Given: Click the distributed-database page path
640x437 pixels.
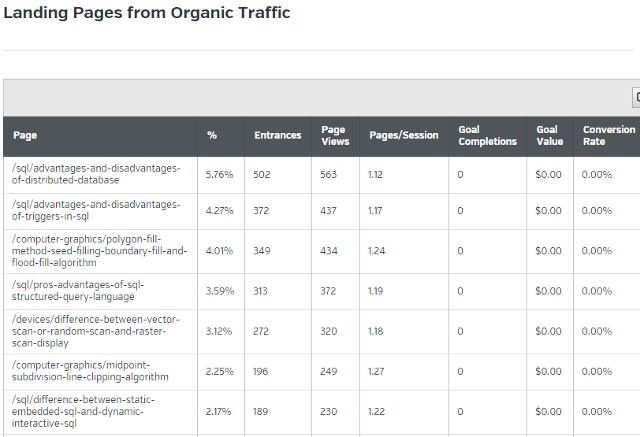Looking at the screenshot, I should (96, 174).
